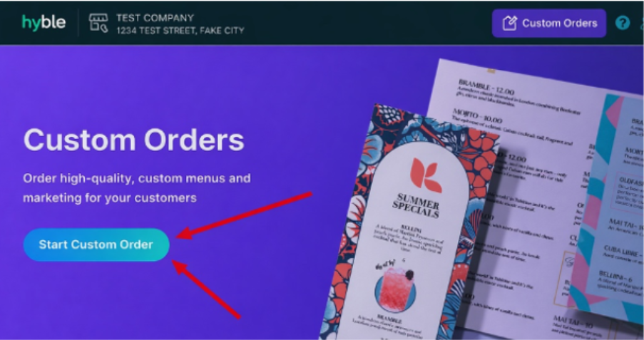
Task: Click the partially visible user icon at right edge
Action: pyautogui.click(x=642, y=24)
